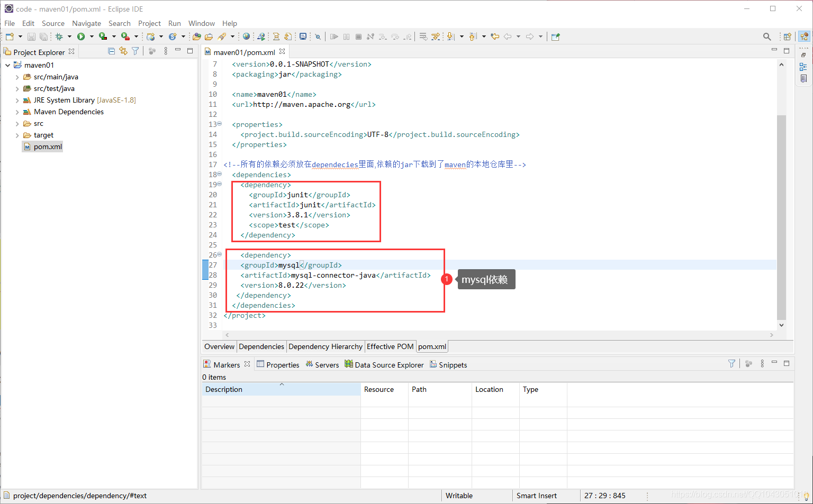Click the Type column header
This screenshot has width=813, height=504.
point(543,389)
